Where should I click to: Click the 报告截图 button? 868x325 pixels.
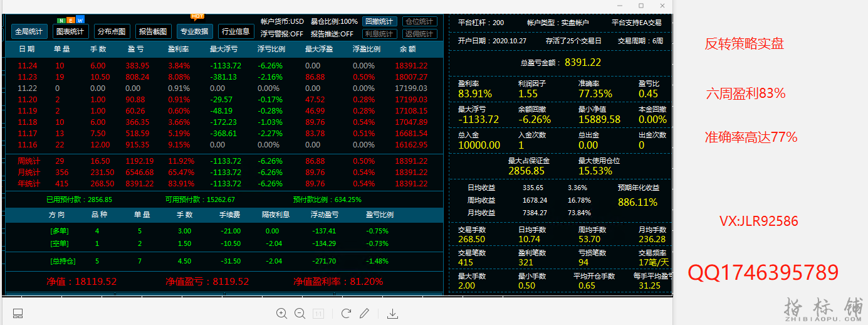(153, 31)
